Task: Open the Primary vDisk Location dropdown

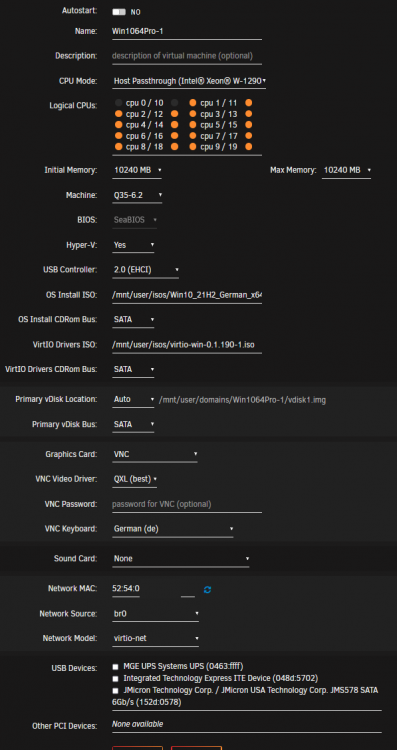Action: (x=133, y=399)
